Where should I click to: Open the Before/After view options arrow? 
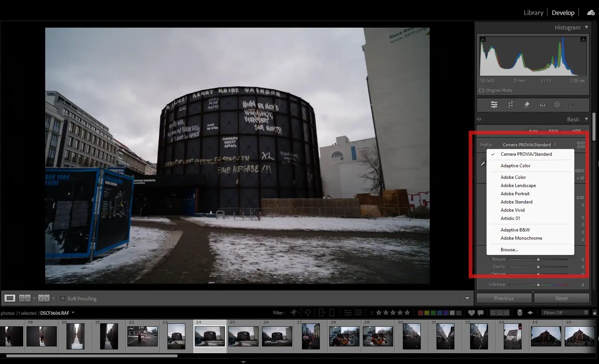[53, 298]
